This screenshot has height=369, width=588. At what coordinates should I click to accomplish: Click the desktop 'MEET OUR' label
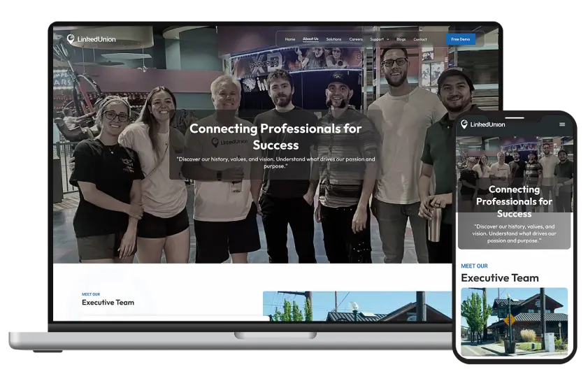click(x=91, y=294)
